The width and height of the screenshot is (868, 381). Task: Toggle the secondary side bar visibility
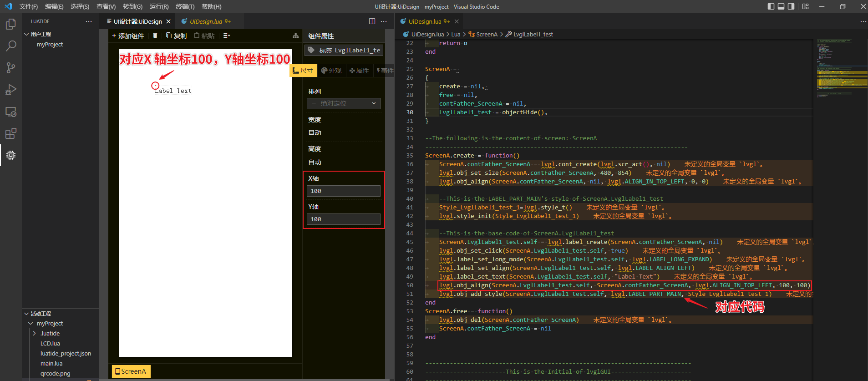(x=792, y=6)
